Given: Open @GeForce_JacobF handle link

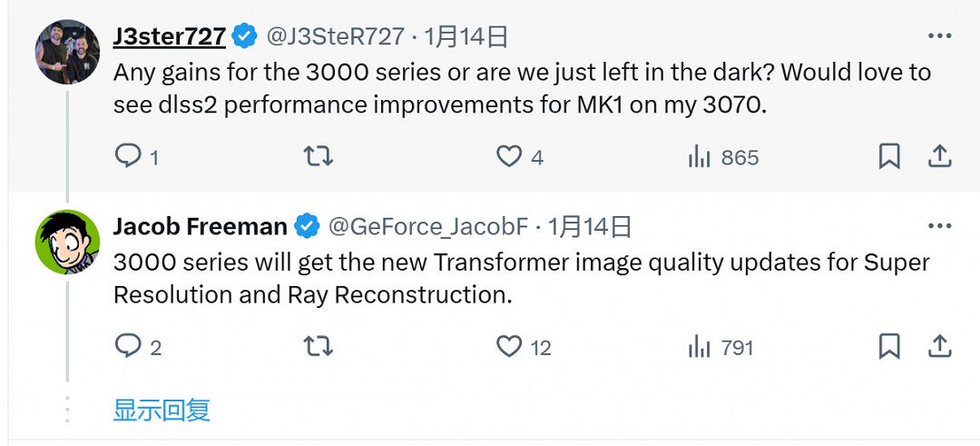Looking at the screenshot, I should coord(429,226).
